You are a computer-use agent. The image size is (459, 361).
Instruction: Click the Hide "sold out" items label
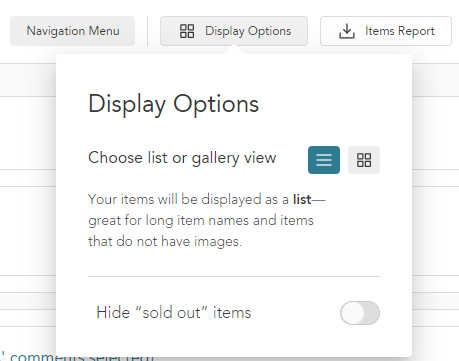(x=174, y=313)
